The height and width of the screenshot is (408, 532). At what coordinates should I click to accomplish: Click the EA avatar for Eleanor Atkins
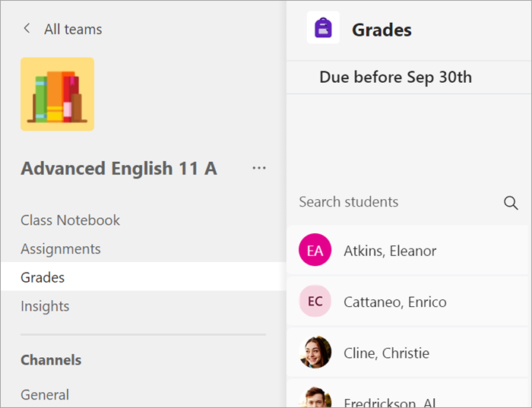point(315,251)
